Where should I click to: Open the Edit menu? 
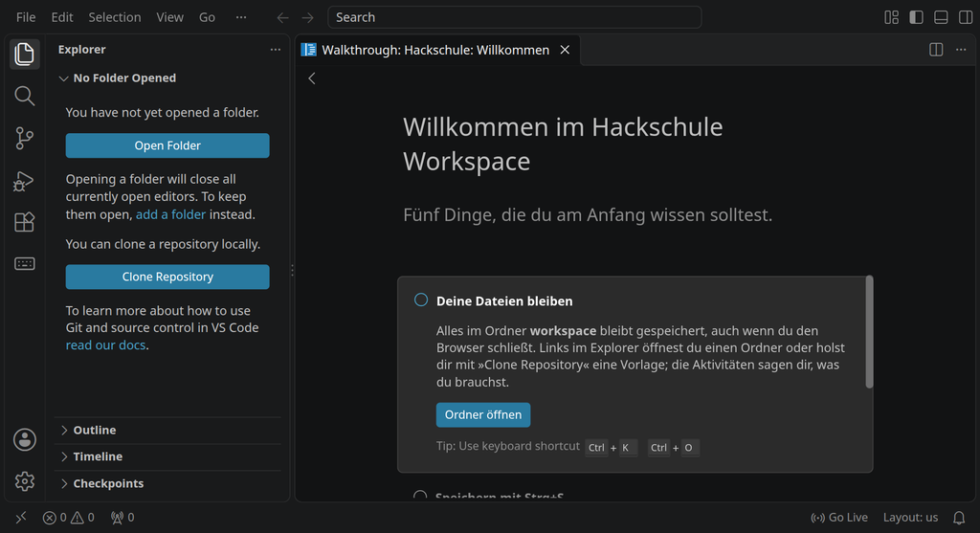pos(62,17)
